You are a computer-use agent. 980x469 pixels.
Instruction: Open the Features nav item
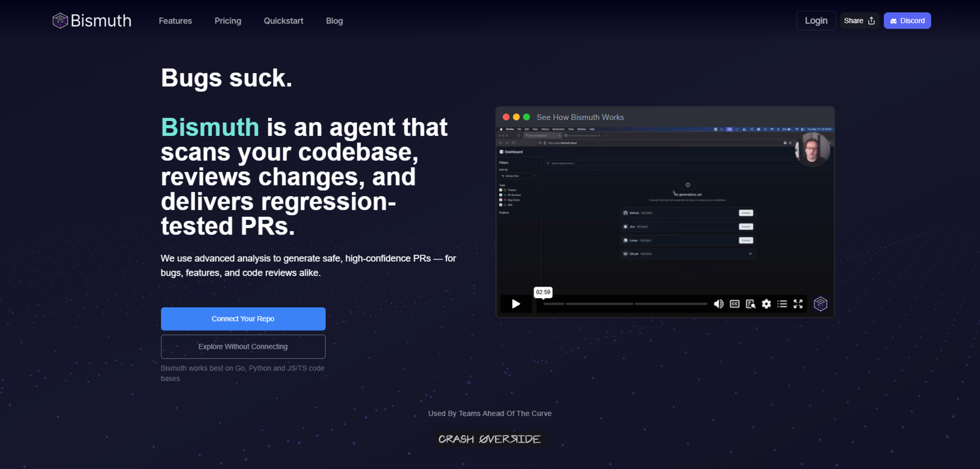pyautogui.click(x=175, y=21)
